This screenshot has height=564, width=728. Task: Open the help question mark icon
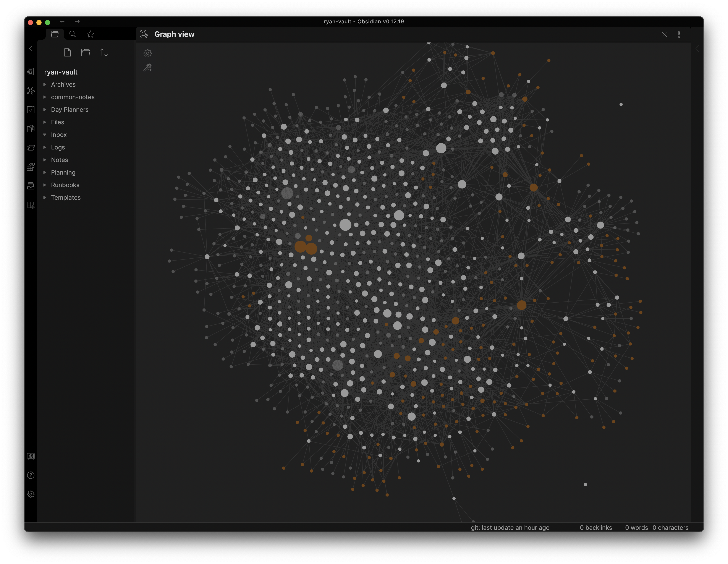tap(31, 475)
